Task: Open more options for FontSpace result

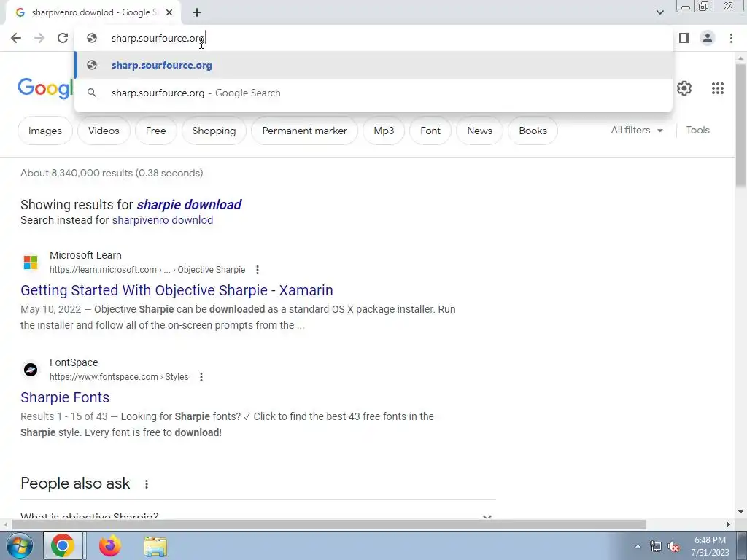Action: pyautogui.click(x=201, y=377)
